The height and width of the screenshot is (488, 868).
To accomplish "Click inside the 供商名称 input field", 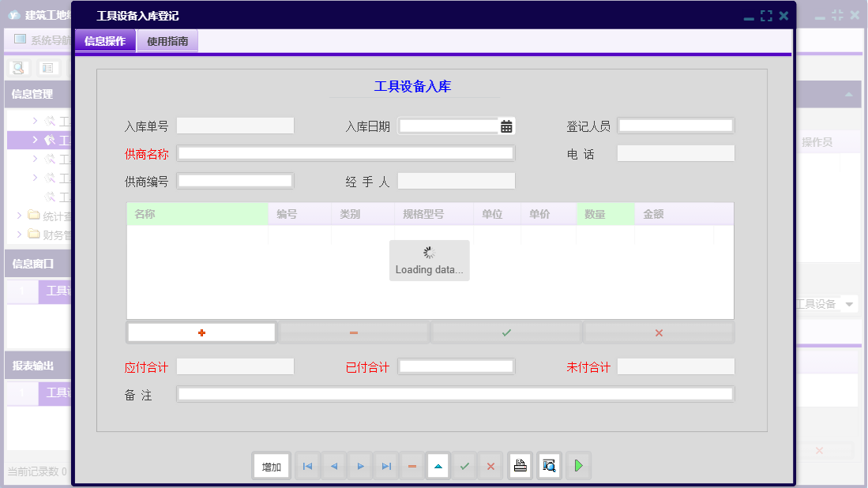I will point(345,152).
